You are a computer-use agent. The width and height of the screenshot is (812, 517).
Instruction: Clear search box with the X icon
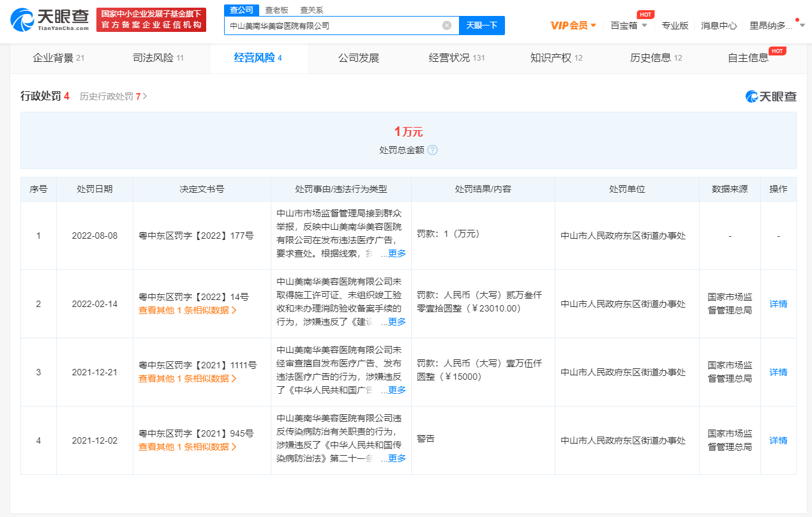[x=447, y=26]
